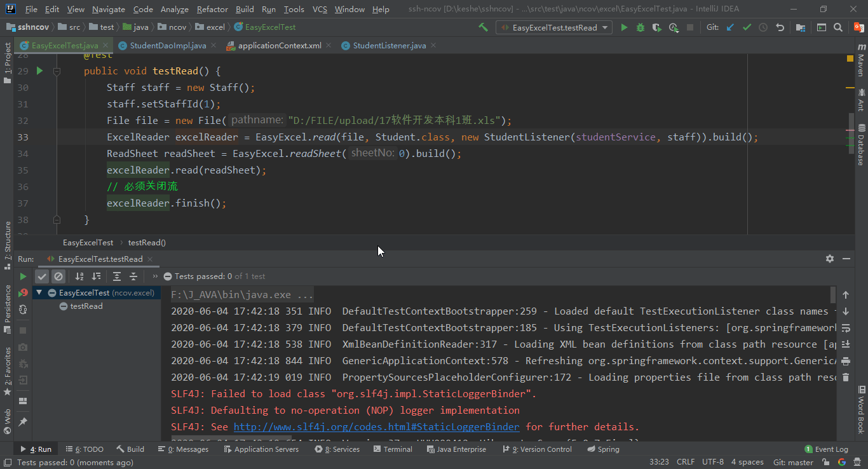This screenshot has height=469, width=868.
Task: Open Run panel settings gear
Action: (829, 259)
